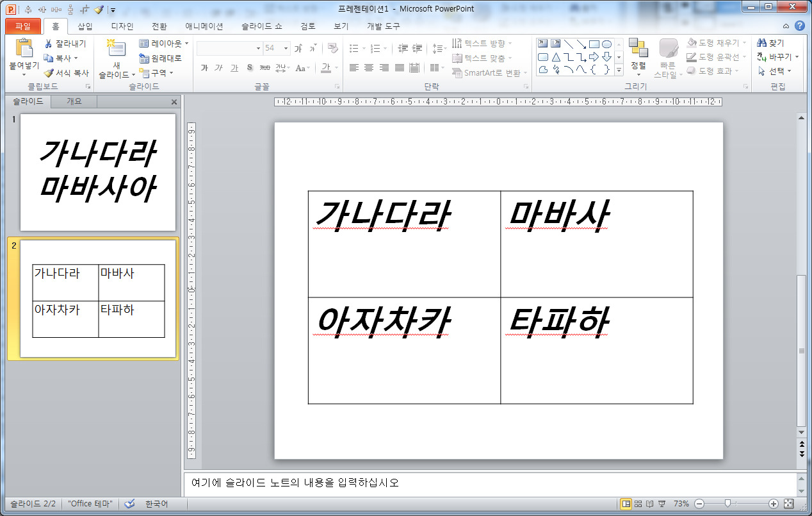Open the numbering list dropdown arrow

(x=385, y=48)
